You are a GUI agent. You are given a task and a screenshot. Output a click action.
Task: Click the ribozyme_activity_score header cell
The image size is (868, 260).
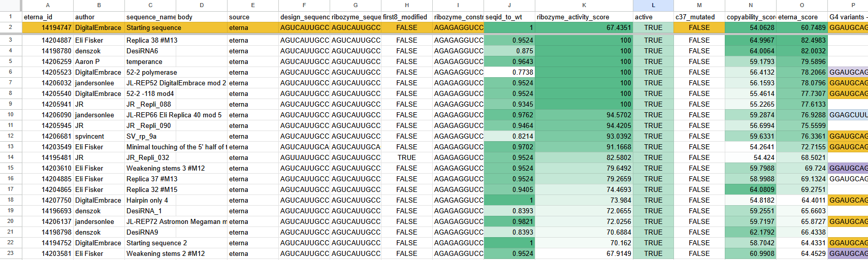(584, 17)
